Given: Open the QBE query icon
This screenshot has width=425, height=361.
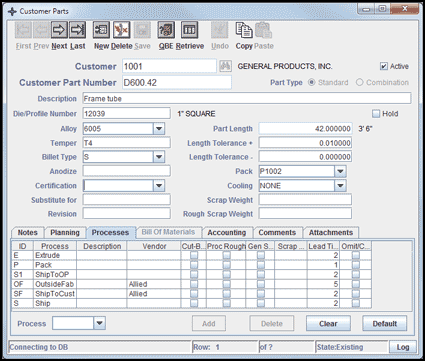Looking at the screenshot, I should pyautogui.click(x=166, y=30).
